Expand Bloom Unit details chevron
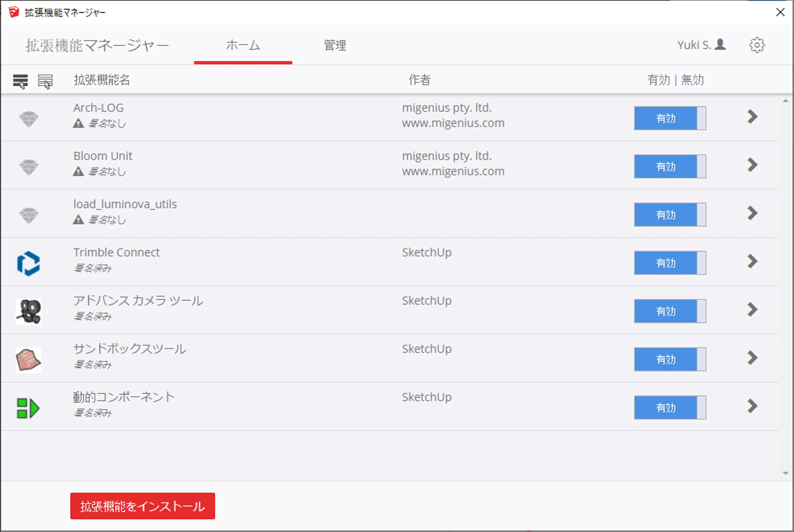 (x=752, y=165)
